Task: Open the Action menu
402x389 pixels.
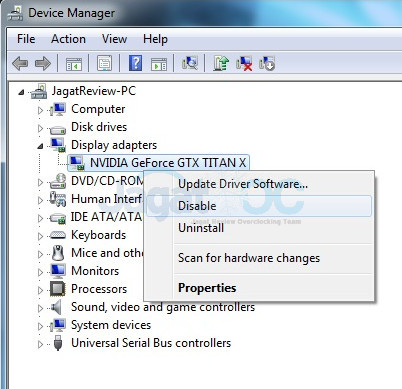Action: [68, 39]
